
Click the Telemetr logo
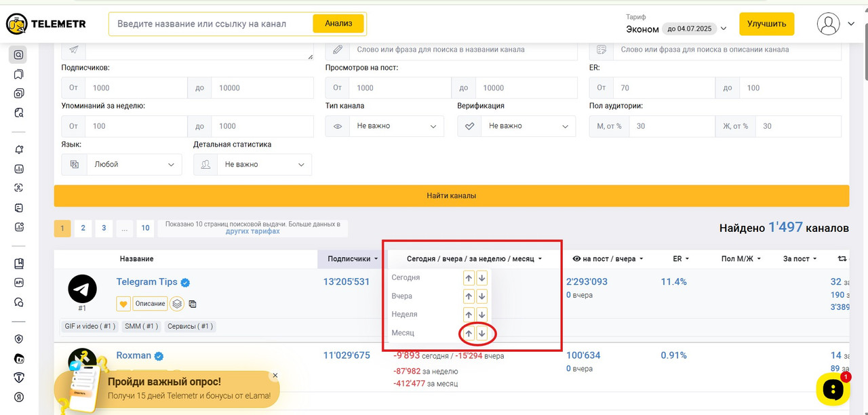click(46, 24)
